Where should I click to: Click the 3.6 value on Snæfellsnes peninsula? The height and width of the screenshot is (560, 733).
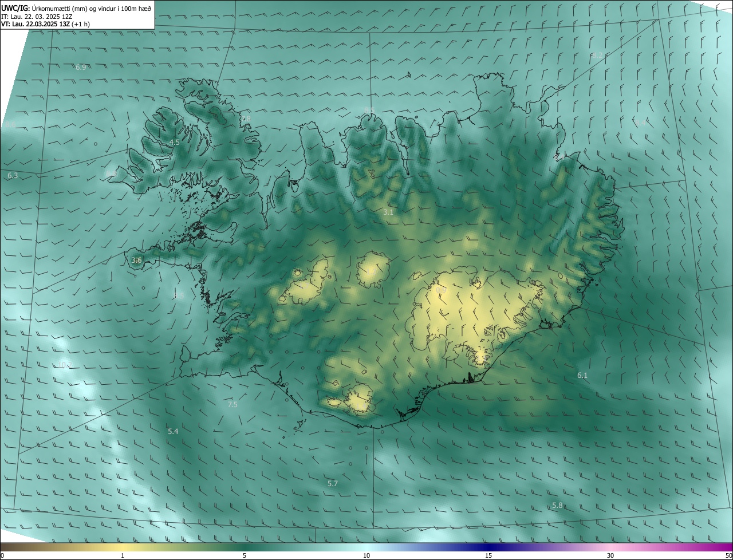click(x=136, y=260)
